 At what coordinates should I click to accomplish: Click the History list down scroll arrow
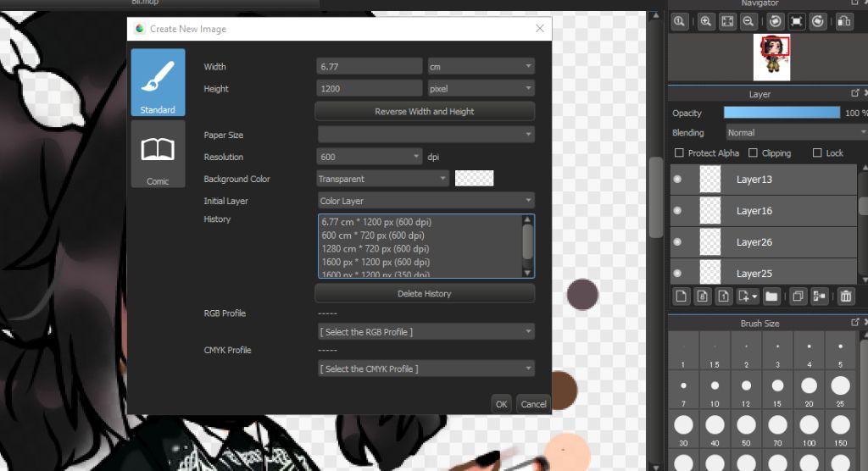tap(527, 272)
